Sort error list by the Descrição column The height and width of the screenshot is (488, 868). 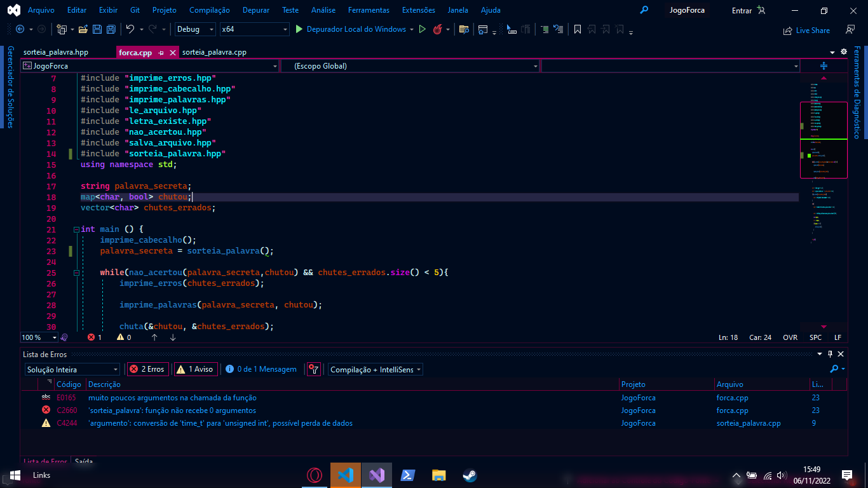tap(352, 384)
